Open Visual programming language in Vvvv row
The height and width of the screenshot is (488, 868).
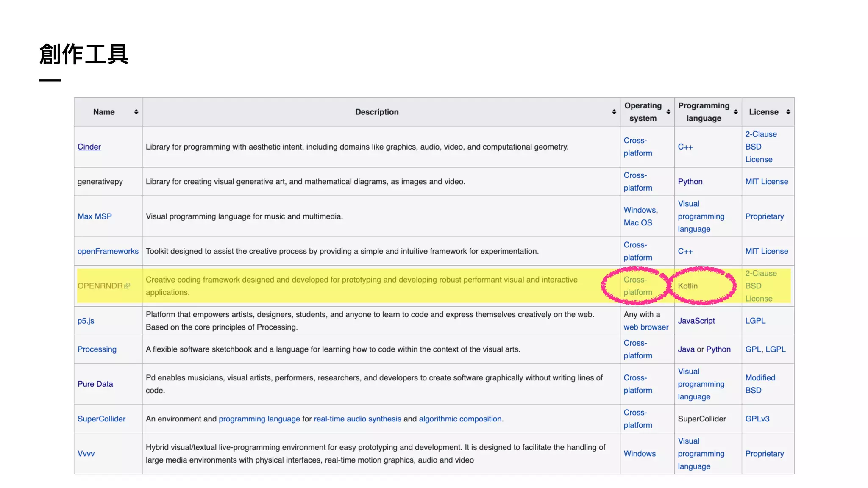coord(701,453)
